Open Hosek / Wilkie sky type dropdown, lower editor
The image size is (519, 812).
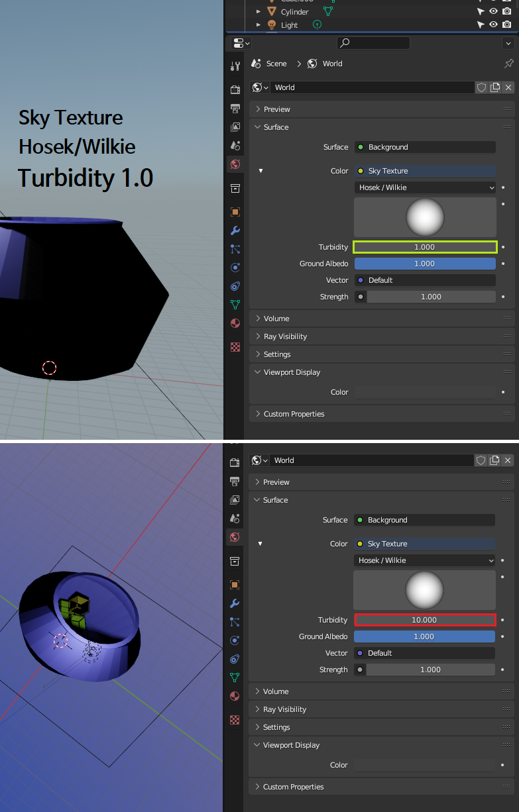tap(424, 560)
